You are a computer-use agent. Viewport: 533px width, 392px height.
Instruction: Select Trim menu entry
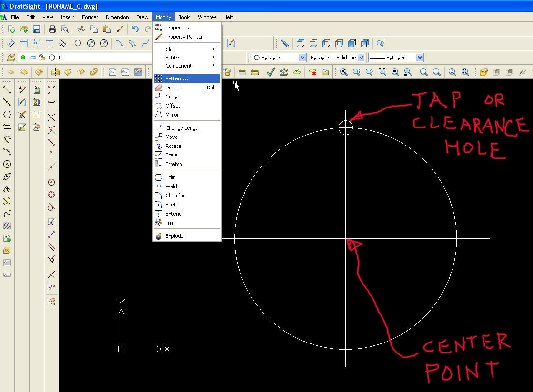187,223
